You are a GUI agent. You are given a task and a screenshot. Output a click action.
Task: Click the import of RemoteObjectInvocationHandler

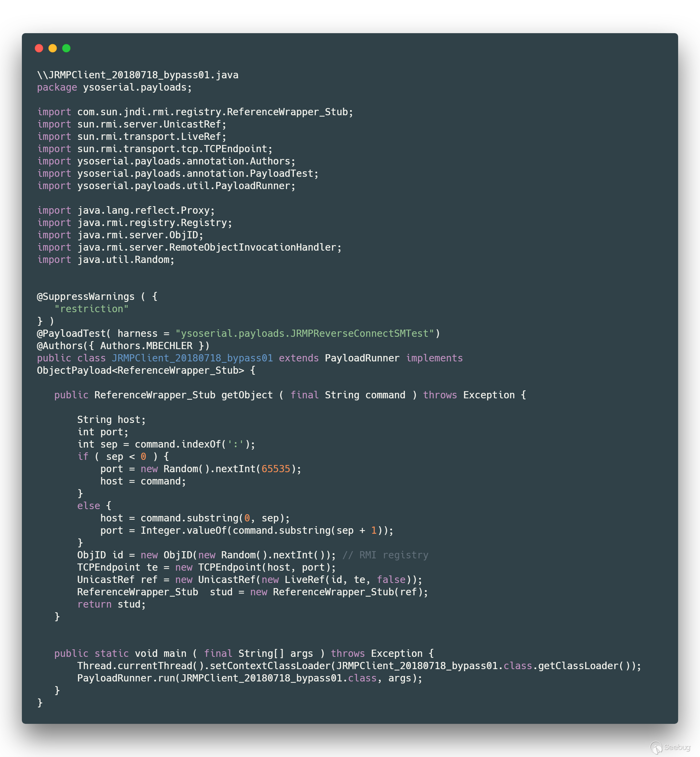[189, 248]
